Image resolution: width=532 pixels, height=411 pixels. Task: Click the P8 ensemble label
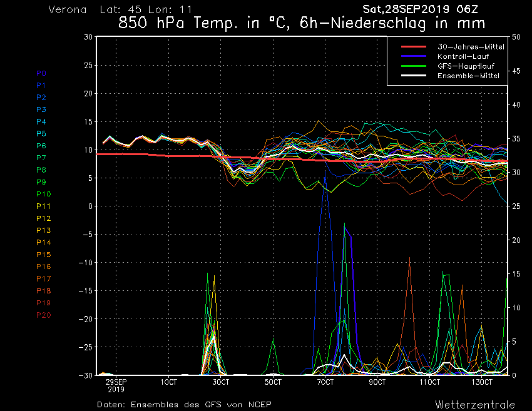coord(41,170)
